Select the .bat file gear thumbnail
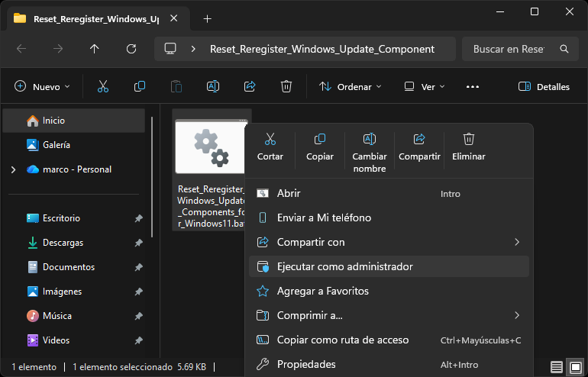 (210, 147)
